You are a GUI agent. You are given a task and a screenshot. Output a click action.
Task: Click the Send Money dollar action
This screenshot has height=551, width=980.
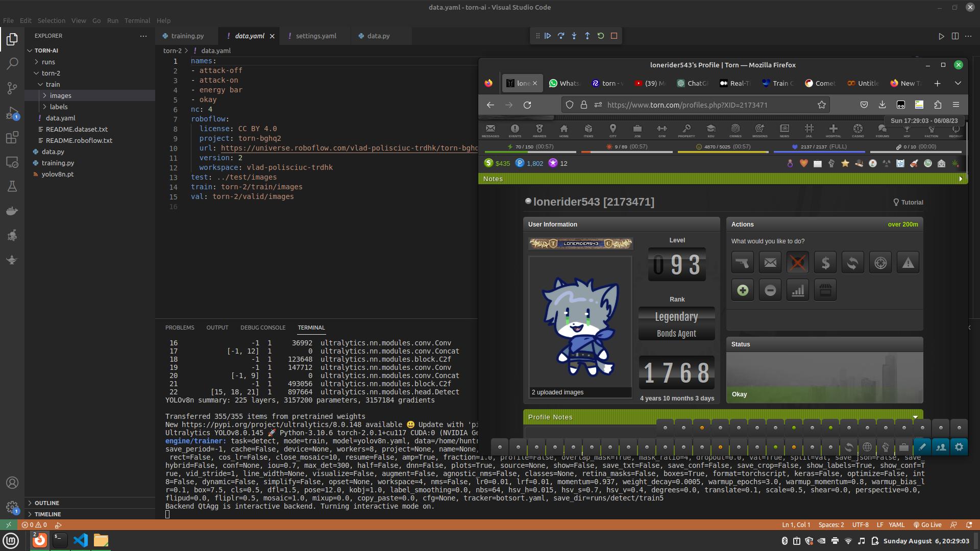(x=825, y=263)
